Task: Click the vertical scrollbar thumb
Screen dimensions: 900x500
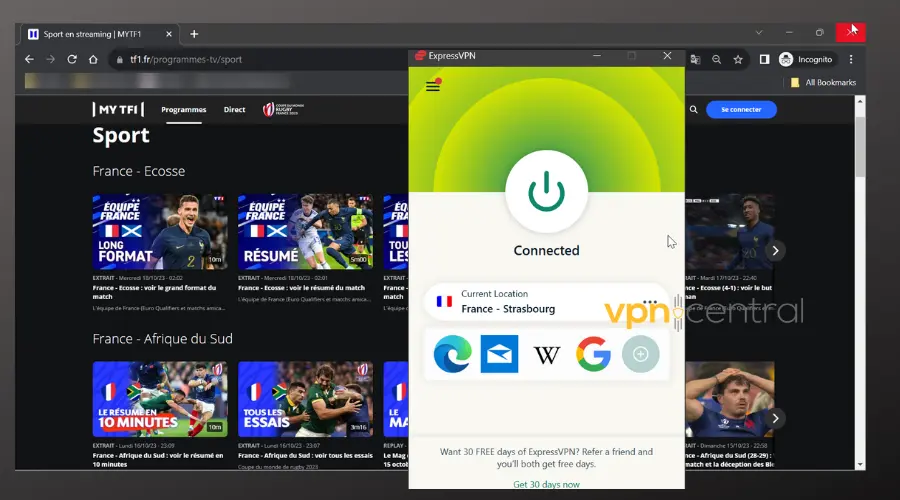Action: pos(860,146)
